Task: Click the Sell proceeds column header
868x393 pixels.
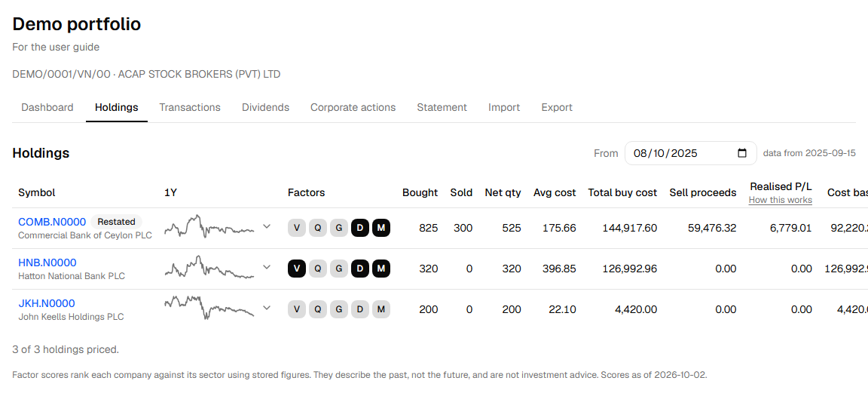Action: [x=702, y=193]
